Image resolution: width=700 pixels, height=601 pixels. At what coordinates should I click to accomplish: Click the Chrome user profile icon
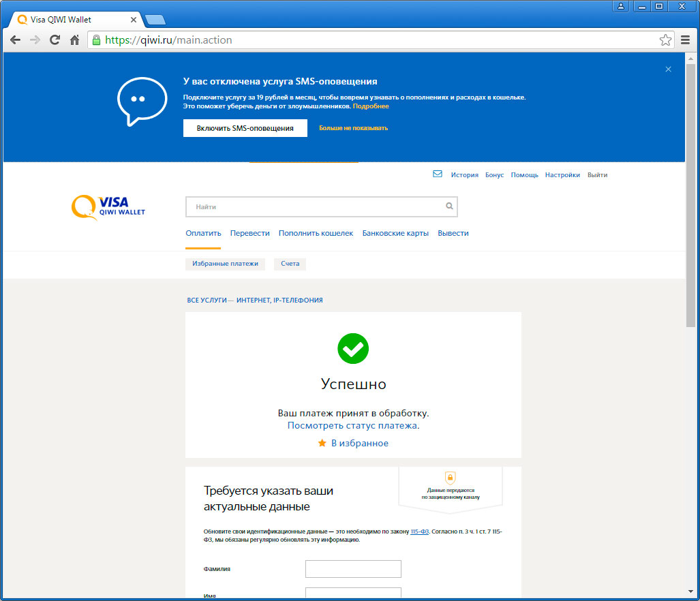[x=620, y=6]
